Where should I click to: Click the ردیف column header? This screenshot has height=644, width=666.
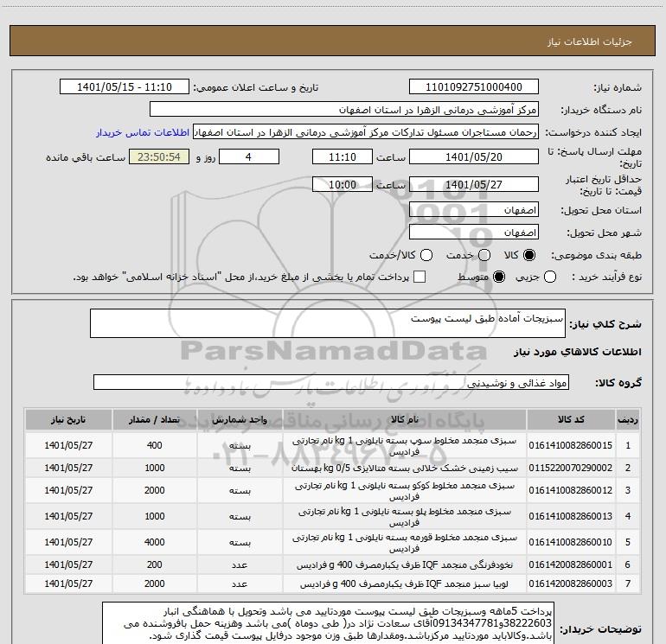(628, 419)
